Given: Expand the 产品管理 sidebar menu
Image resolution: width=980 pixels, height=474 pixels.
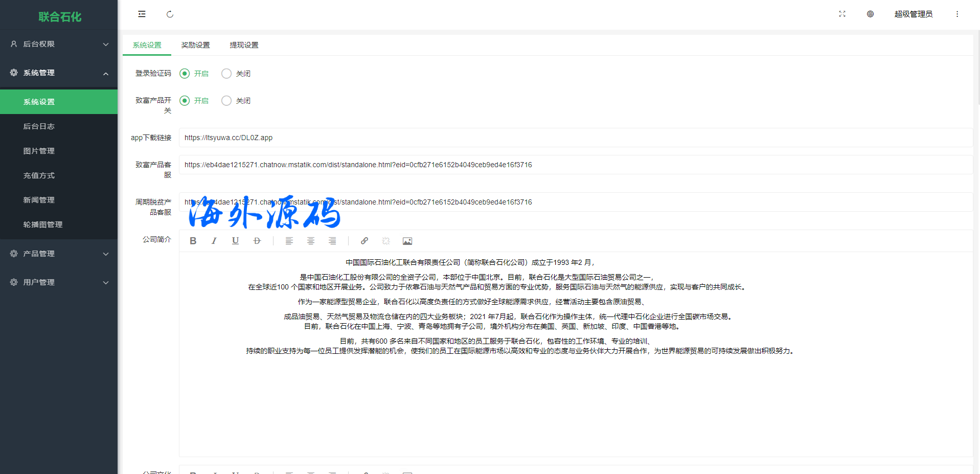Looking at the screenshot, I should 59,254.
